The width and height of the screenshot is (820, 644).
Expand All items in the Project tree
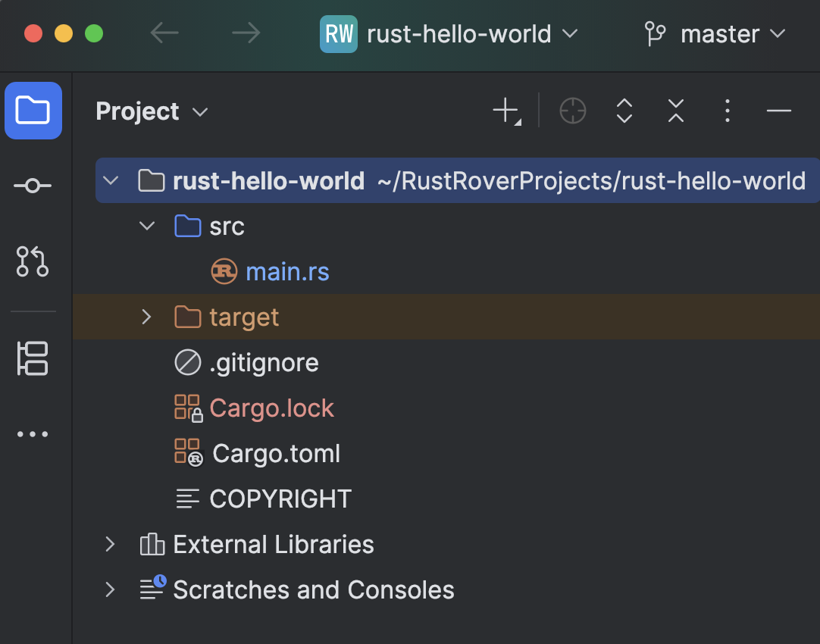click(624, 111)
